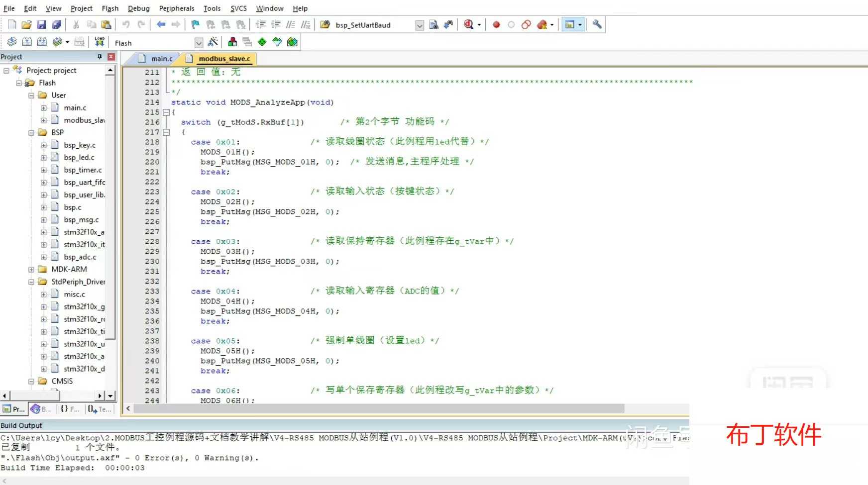This screenshot has width=868, height=485.
Task: Collapse the switch block fold at line 217
Action: (x=166, y=132)
